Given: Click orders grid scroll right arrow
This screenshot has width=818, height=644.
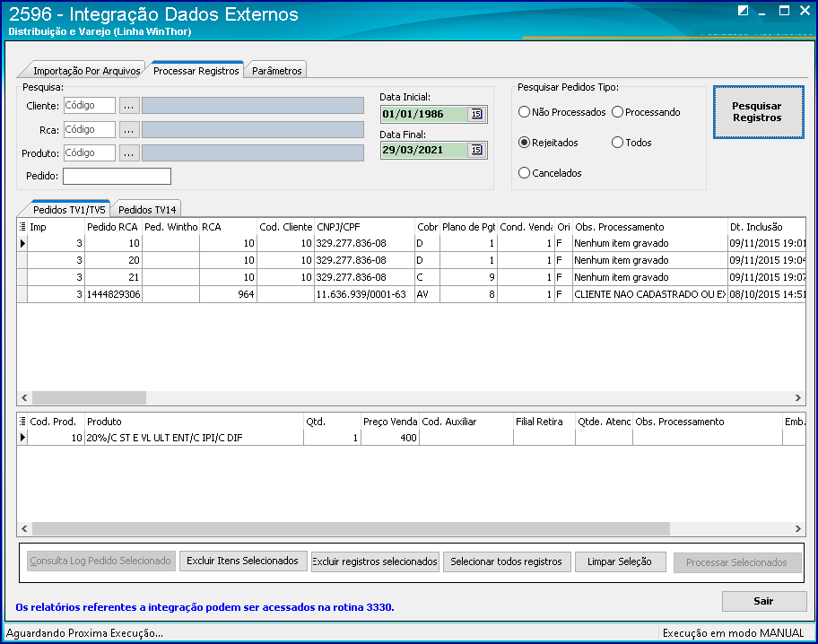Looking at the screenshot, I should 797,397.
